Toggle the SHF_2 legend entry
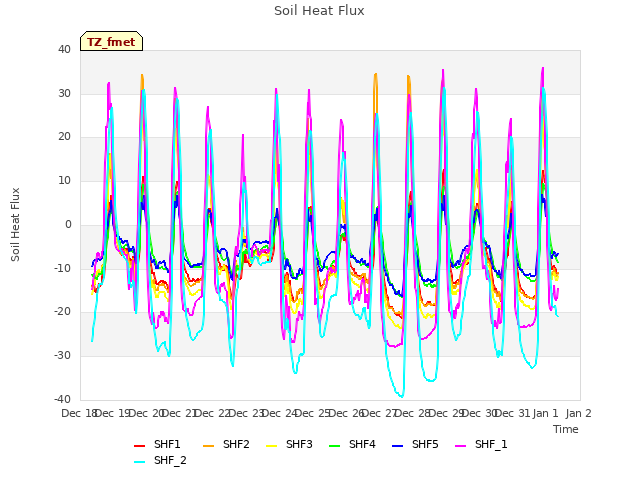 coord(160,460)
